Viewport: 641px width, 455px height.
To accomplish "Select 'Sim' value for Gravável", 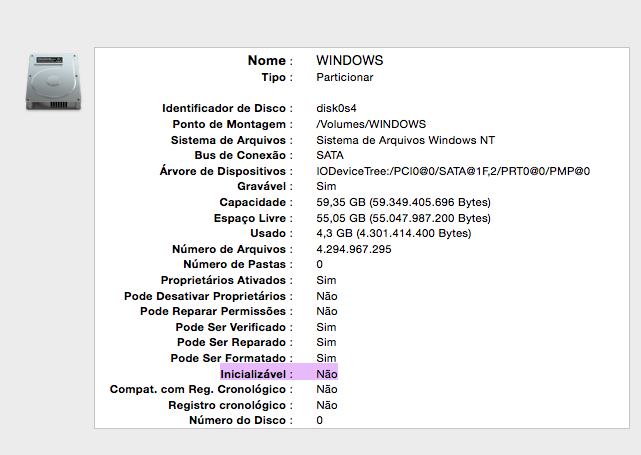I will [x=326, y=186].
